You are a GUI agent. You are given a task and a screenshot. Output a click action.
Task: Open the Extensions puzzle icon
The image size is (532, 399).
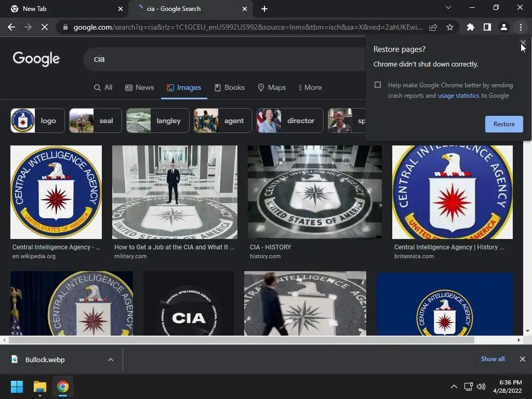pos(470,27)
